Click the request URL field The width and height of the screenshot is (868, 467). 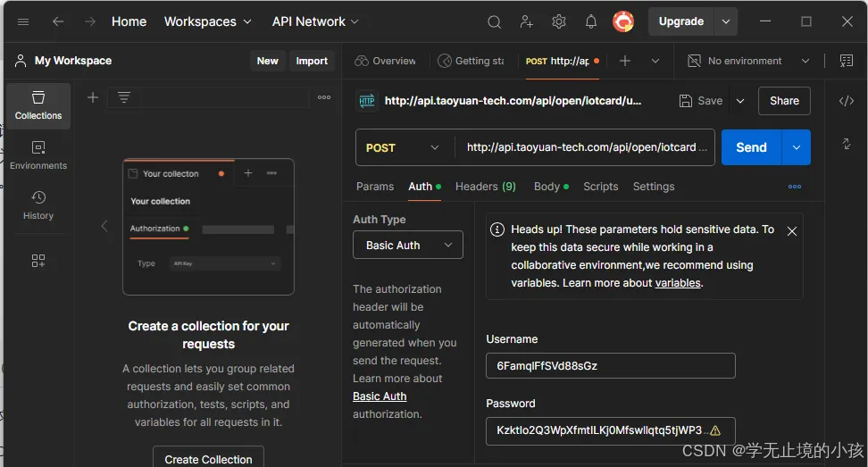pos(585,147)
